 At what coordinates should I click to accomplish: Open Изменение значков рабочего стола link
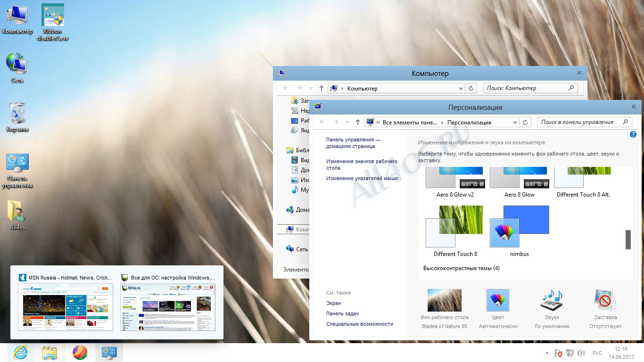(x=362, y=165)
